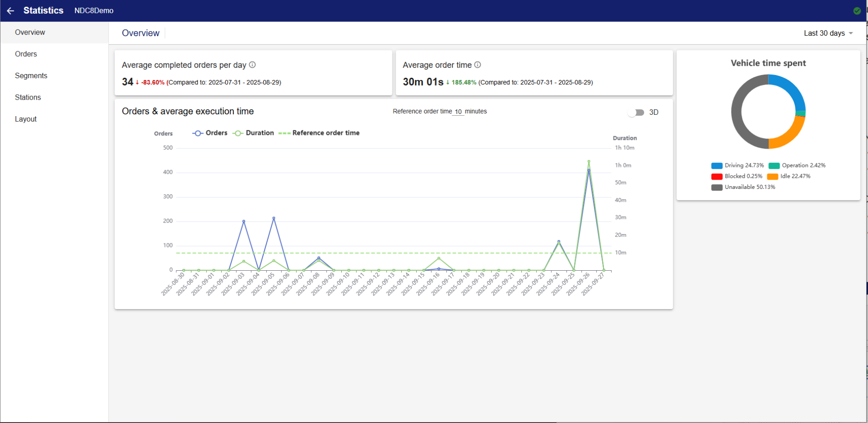Click the 30m 01s average time value
Viewport: 868px width, 423px height.
[423, 82]
